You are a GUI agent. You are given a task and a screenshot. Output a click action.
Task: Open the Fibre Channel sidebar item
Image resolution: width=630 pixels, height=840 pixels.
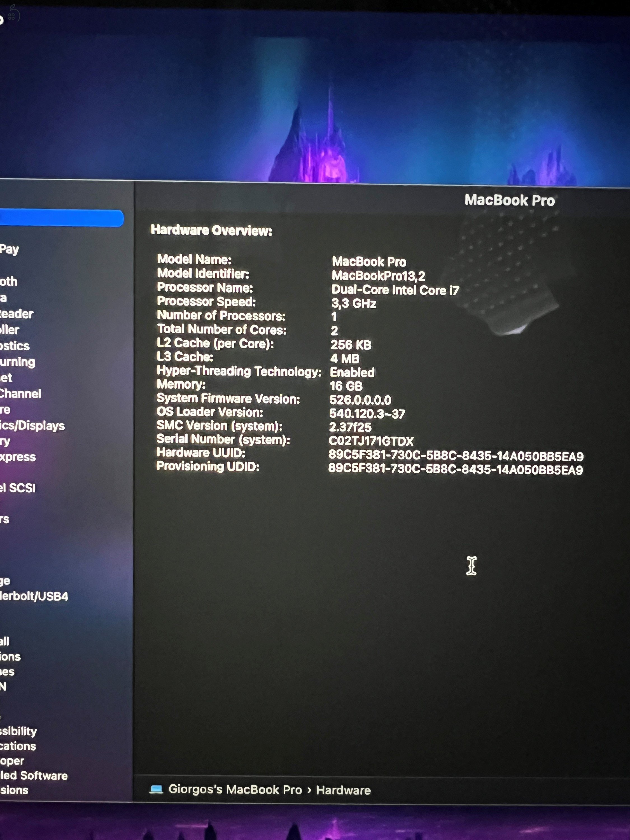pos(20,393)
